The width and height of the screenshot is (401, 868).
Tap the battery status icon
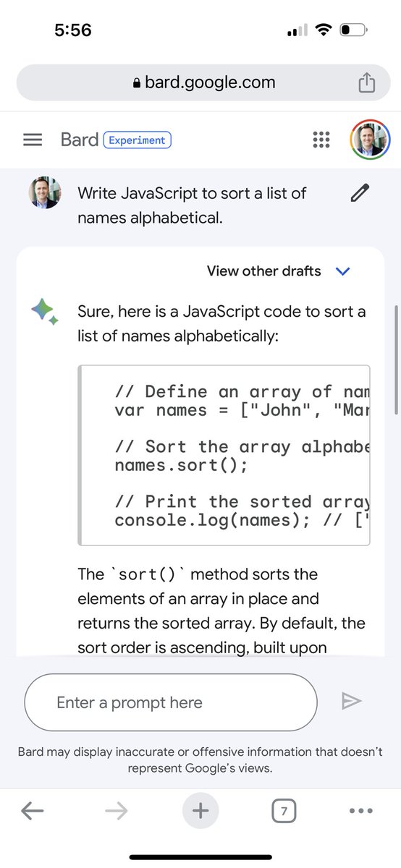pyautogui.click(x=355, y=30)
